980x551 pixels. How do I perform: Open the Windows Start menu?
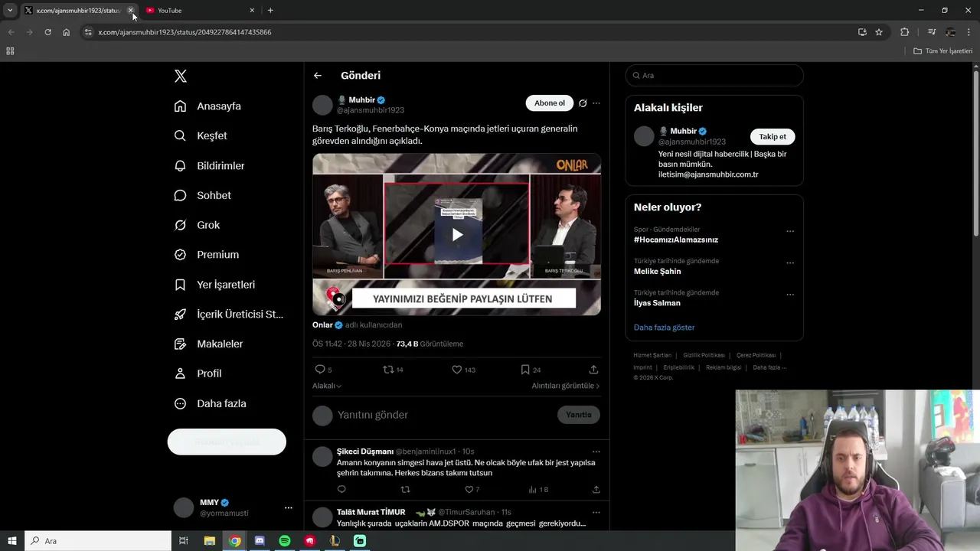coord(12,541)
